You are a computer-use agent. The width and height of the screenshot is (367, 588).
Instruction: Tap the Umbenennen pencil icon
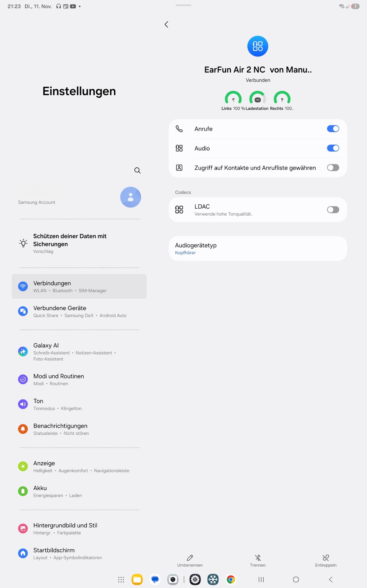pos(190,558)
